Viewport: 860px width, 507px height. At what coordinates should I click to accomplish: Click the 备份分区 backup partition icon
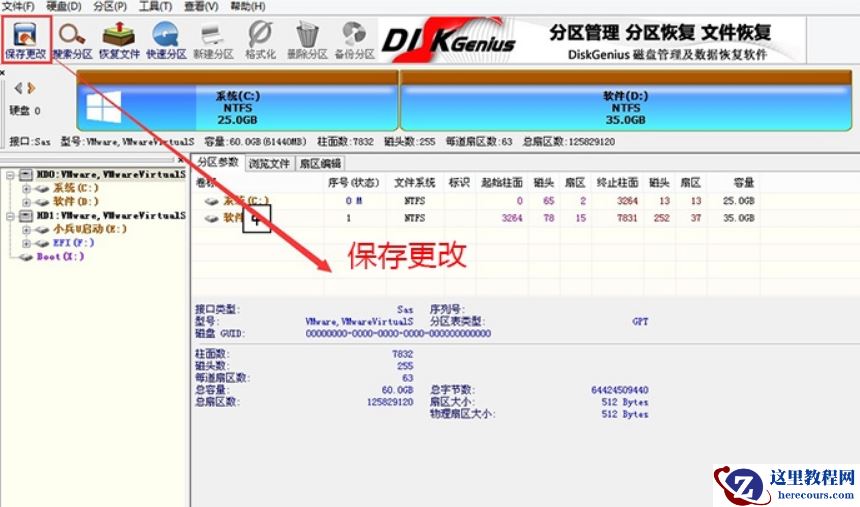pos(354,40)
